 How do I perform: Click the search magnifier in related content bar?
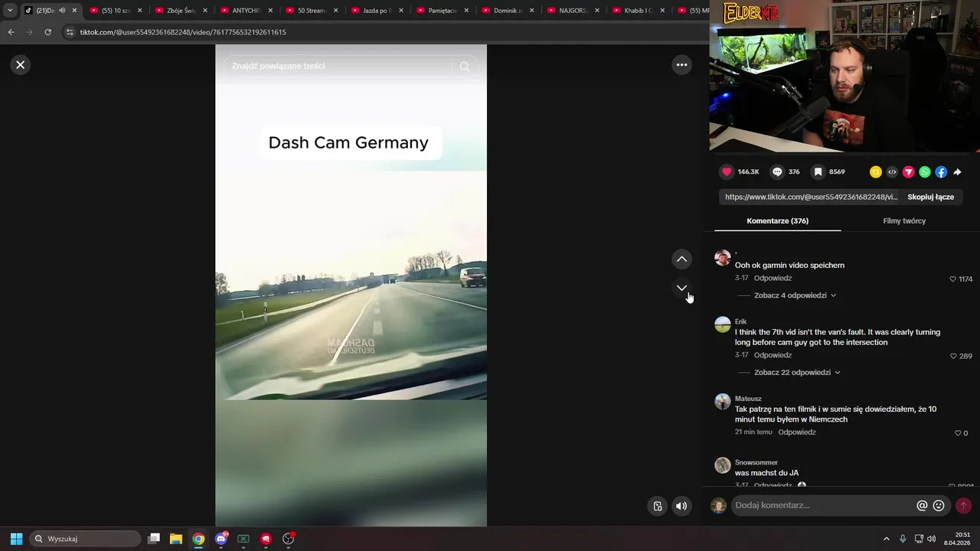coord(464,67)
